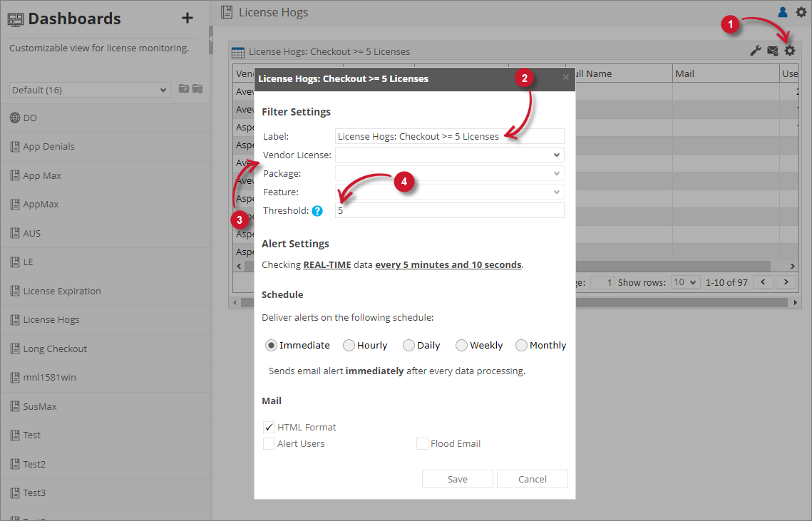Click the left arrow of the table horizontal scrollbar
Screen dimensions: 812x521
[239, 266]
